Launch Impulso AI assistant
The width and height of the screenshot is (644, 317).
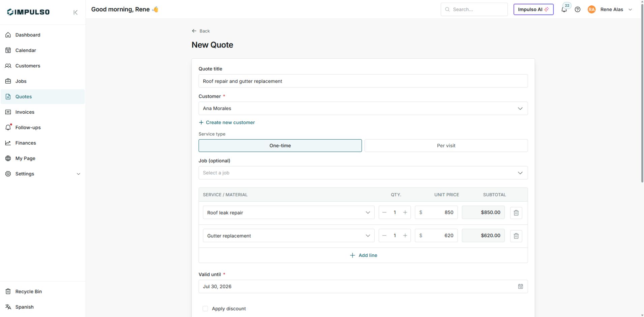[x=533, y=9]
